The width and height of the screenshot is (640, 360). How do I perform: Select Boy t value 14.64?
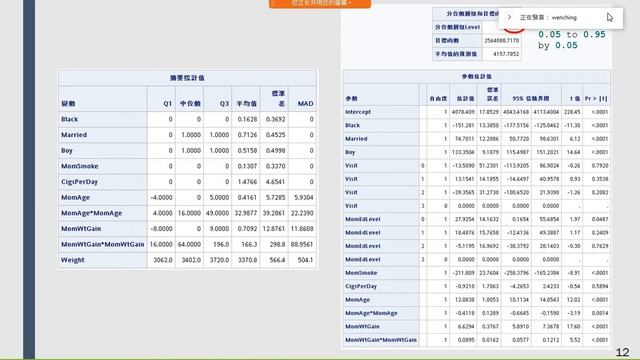pyautogui.click(x=573, y=152)
